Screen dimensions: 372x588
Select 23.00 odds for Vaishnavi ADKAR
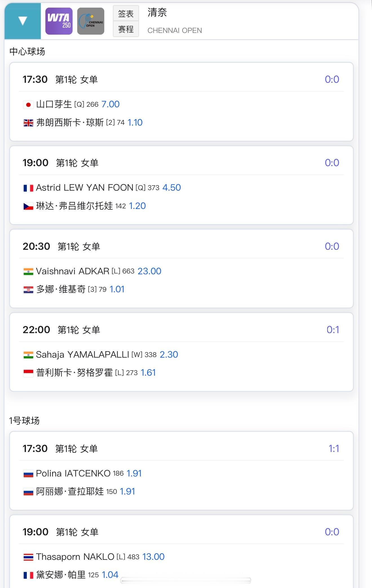[149, 271]
